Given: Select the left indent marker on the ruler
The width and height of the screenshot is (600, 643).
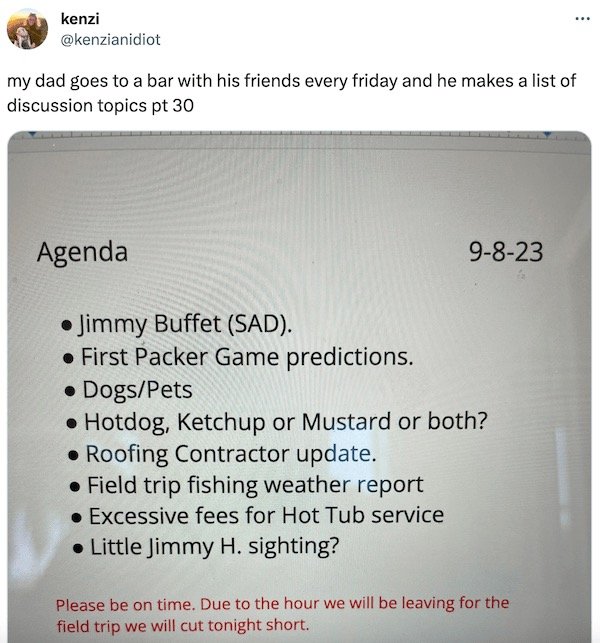Looking at the screenshot, I should click(32, 134).
